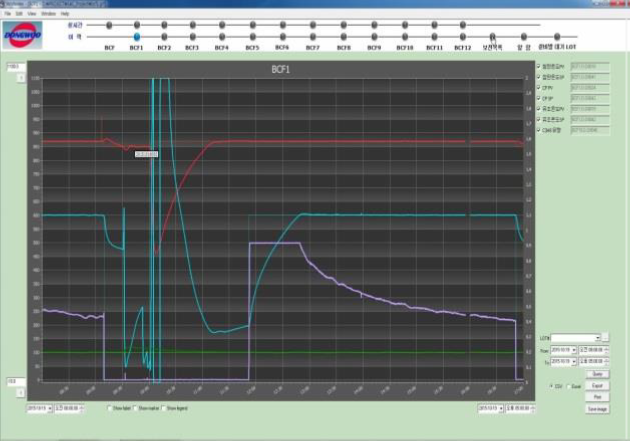Click the real-time row BCF node
The height and width of the screenshot is (441, 630).
coord(109,25)
